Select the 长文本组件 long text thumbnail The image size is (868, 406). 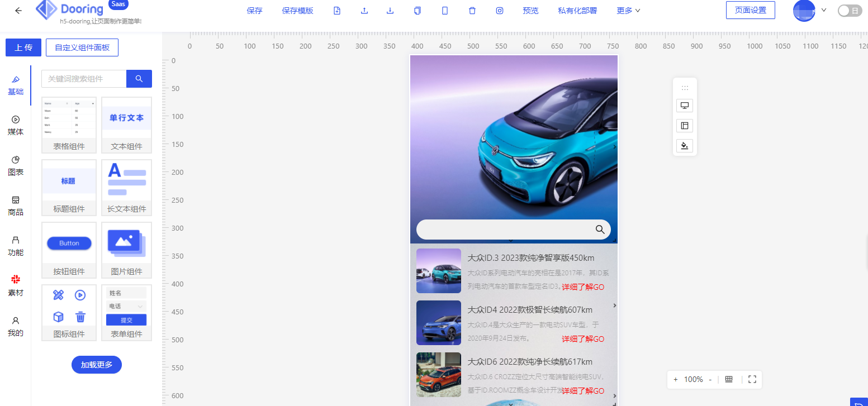point(127,188)
